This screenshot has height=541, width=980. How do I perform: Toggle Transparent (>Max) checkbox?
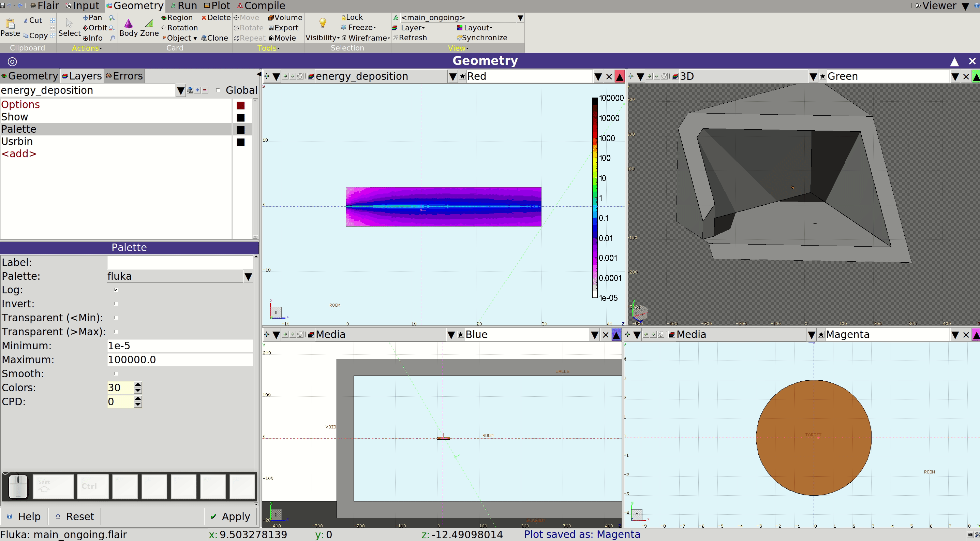[x=116, y=331]
